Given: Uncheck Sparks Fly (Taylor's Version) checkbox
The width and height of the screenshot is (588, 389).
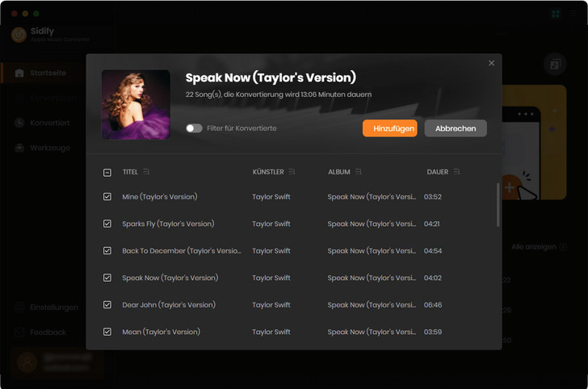Looking at the screenshot, I should pyautogui.click(x=107, y=224).
